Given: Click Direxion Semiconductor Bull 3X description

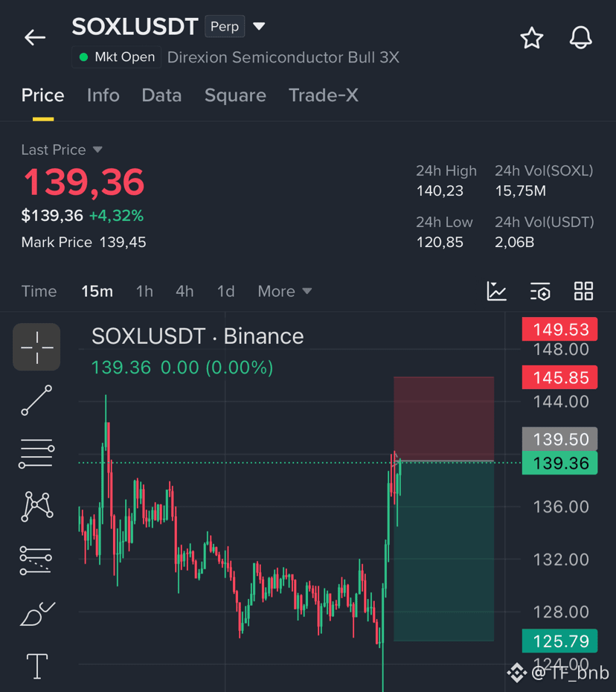Looking at the screenshot, I should coord(283,57).
